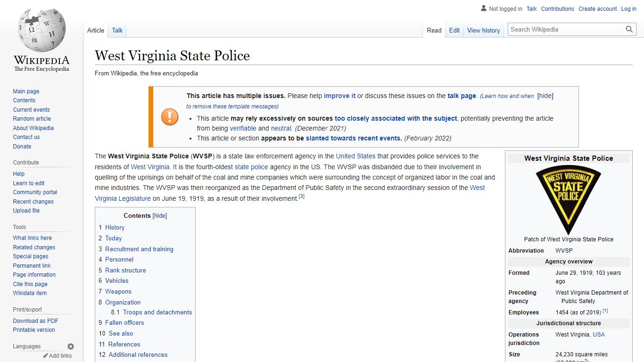
Task: Click Upload file
Action: tap(26, 211)
